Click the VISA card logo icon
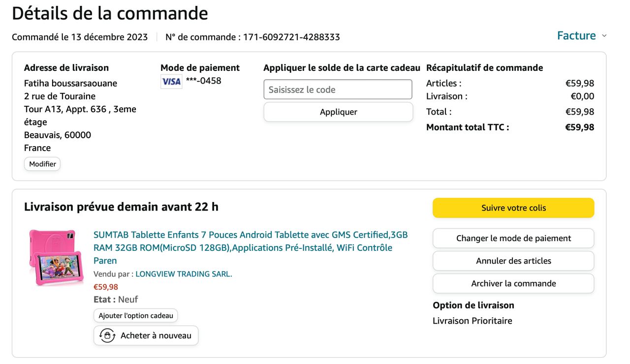The height and width of the screenshot is (364, 630). click(x=171, y=82)
